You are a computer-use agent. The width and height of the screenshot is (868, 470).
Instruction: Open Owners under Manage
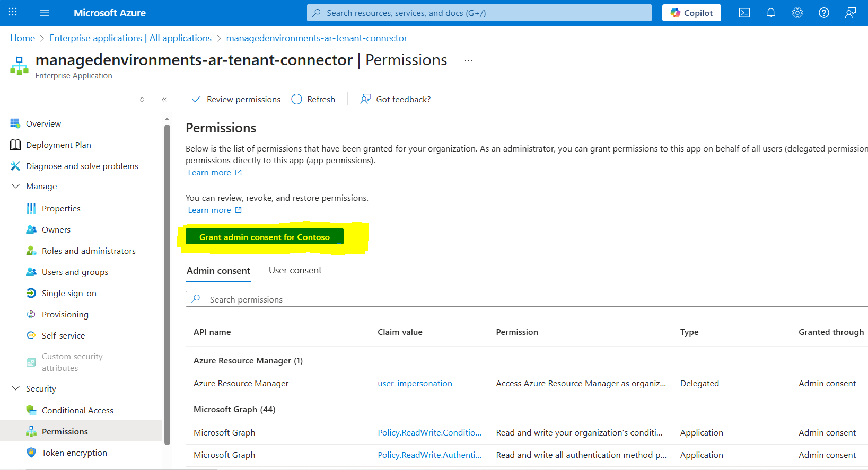click(56, 229)
